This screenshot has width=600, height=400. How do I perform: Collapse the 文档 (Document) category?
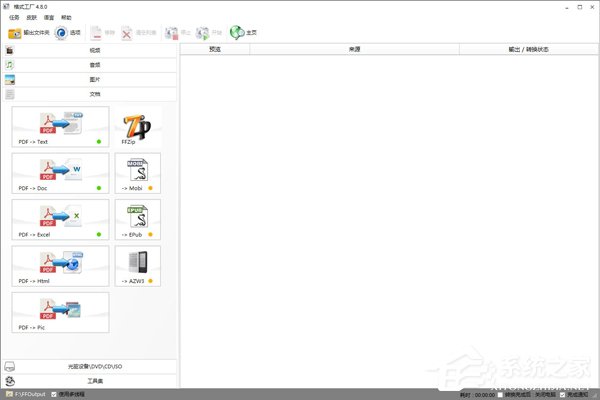pyautogui.click(x=90, y=94)
